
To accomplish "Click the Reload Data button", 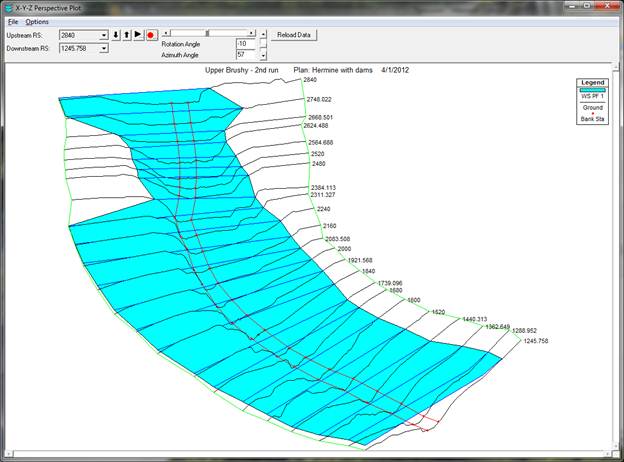I will pos(295,35).
